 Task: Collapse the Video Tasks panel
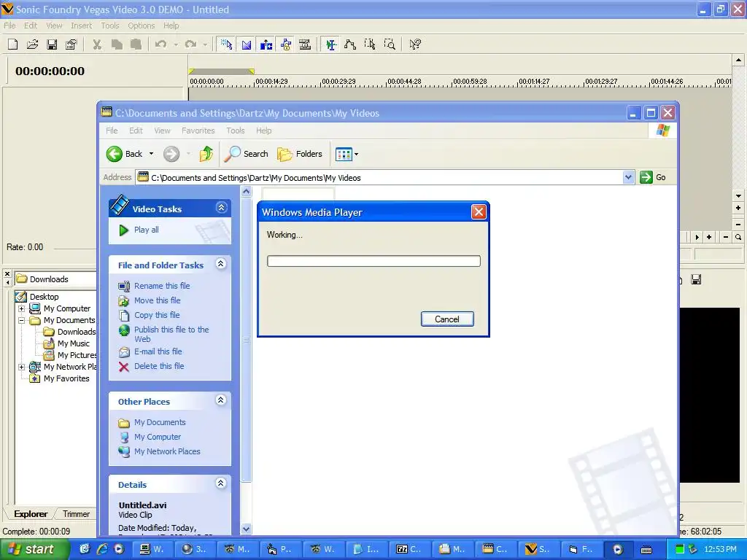[222, 208]
